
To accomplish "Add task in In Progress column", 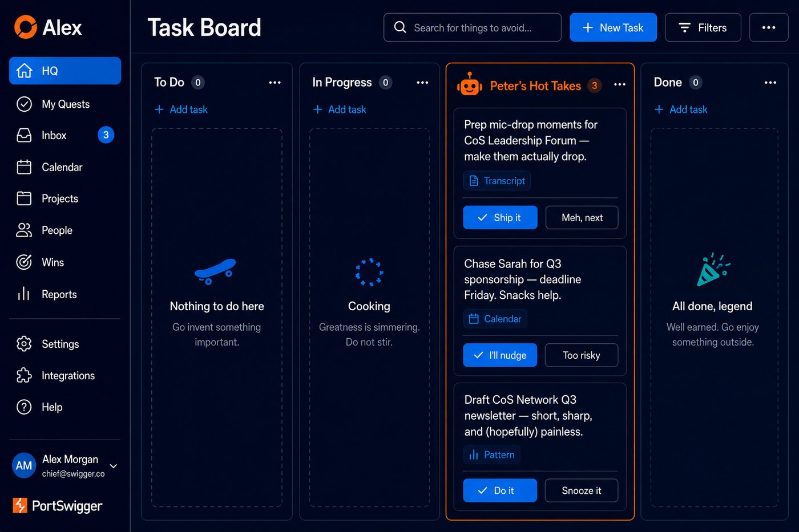I will 340,109.
